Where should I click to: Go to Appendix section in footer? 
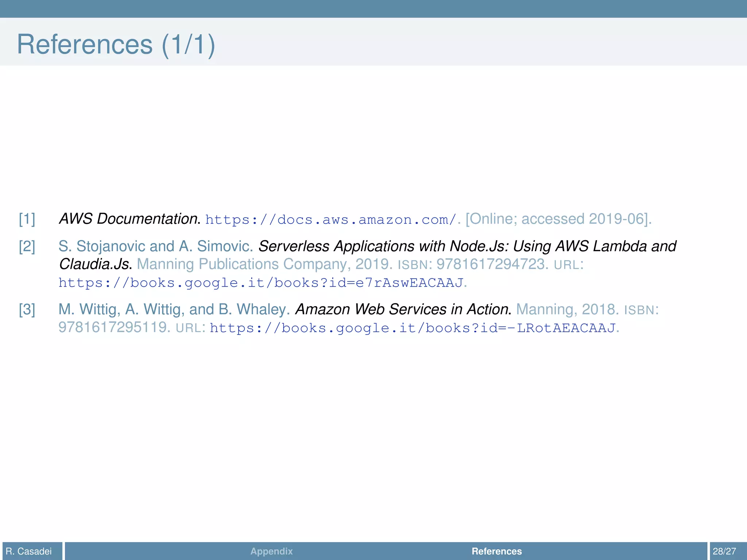pyautogui.click(x=271, y=551)
